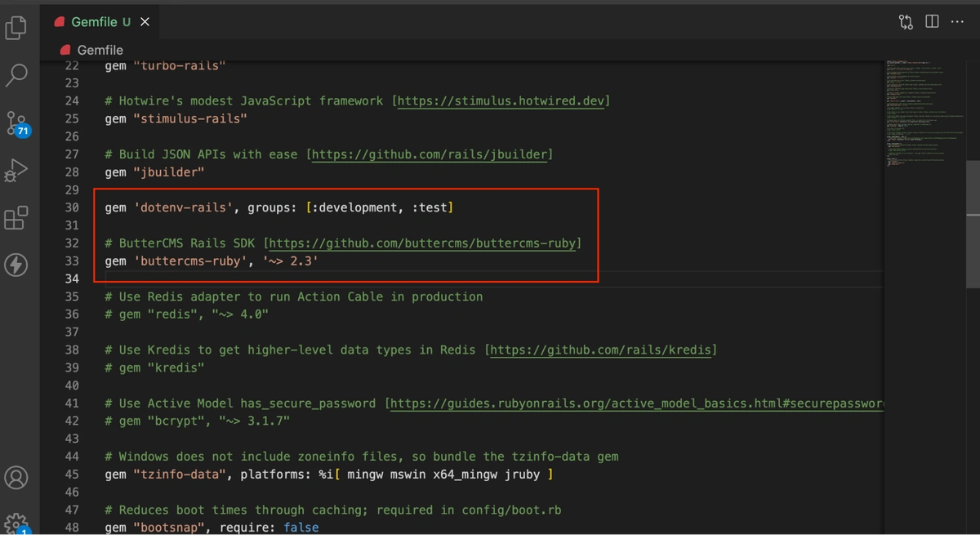
Task: Click the vertical editor scrollbar thumb
Action: 973,225
